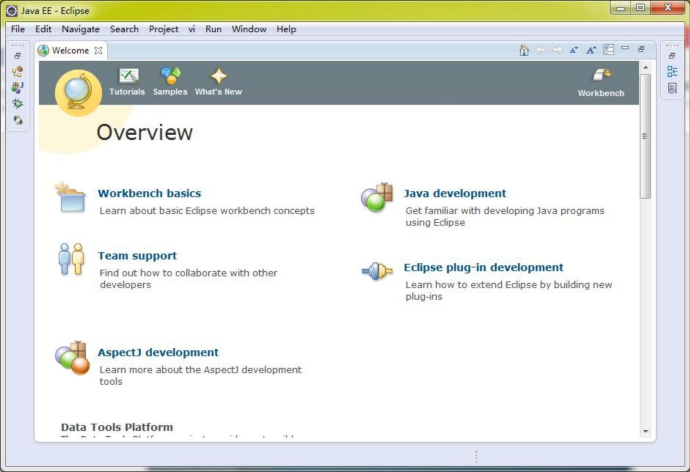Viewport: 690px width, 472px height.
Task: Reduce welcome page font size
Action: coord(574,50)
